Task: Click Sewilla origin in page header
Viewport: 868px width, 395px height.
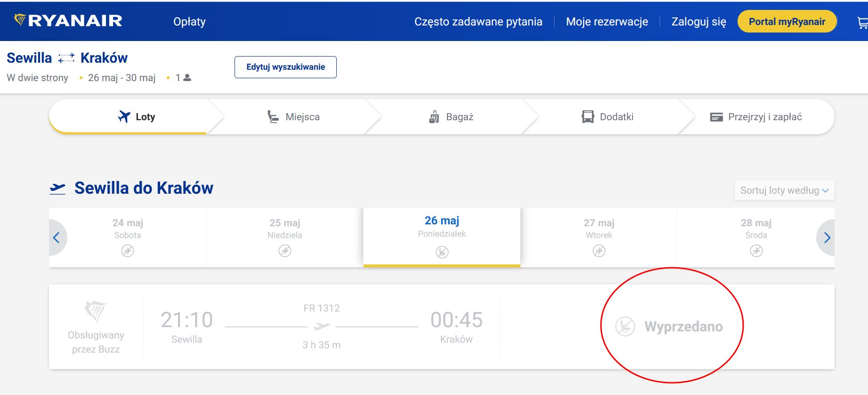Action: tap(29, 58)
